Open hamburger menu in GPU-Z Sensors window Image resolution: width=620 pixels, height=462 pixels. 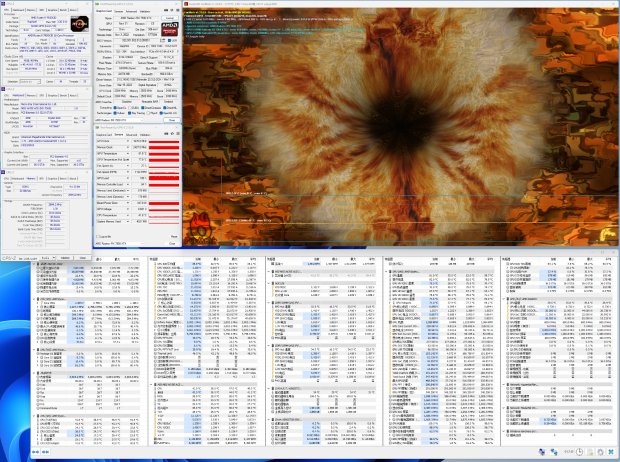pyautogui.click(x=178, y=133)
